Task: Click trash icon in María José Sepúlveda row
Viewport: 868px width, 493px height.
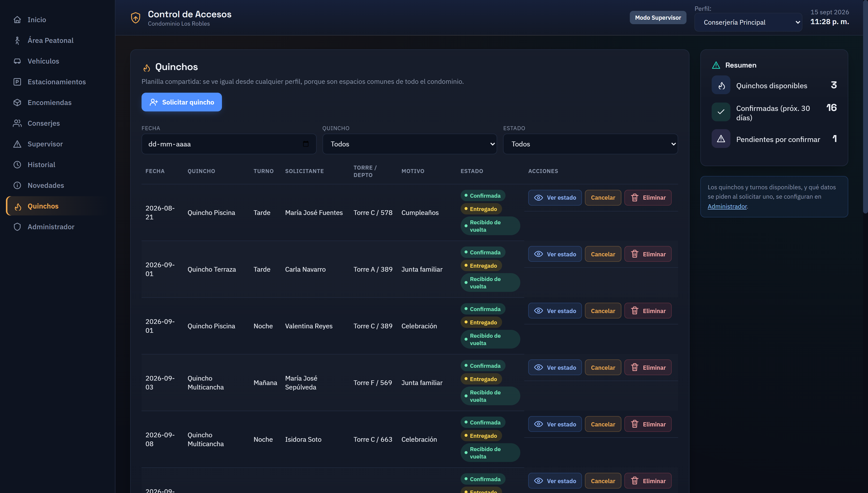Action: pos(635,367)
